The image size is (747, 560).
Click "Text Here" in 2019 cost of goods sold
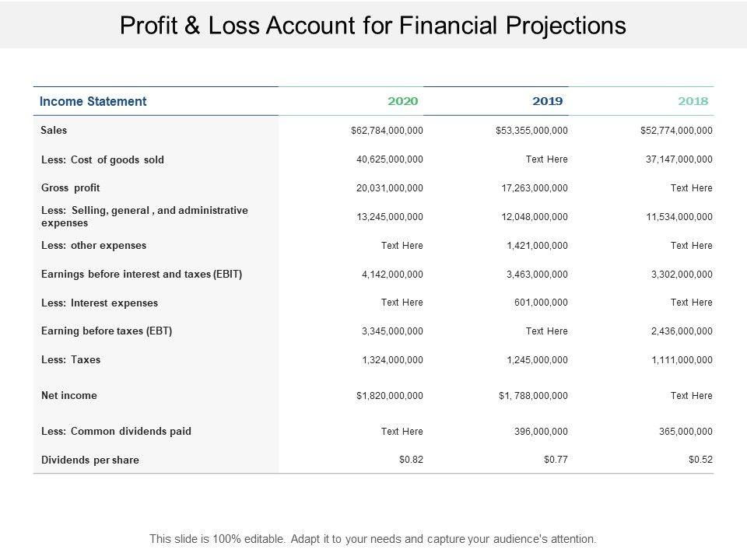546,159
